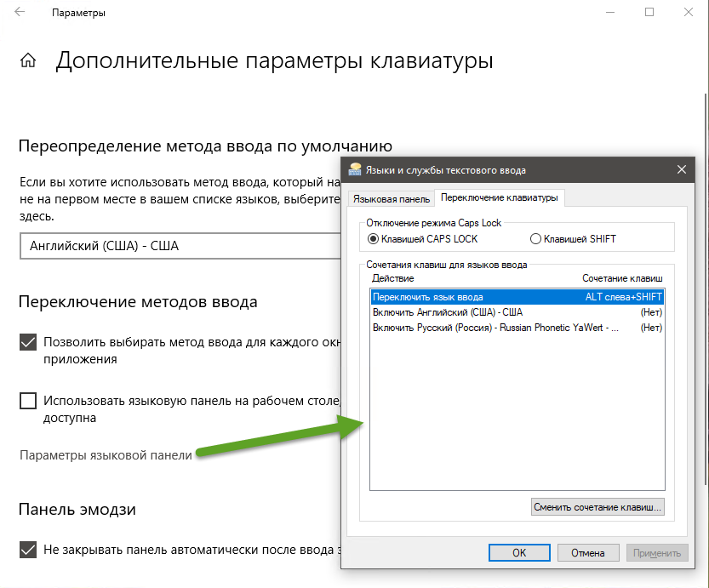Click the back arrow in Settings window
The height and width of the screenshot is (588, 709).
[20, 13]
